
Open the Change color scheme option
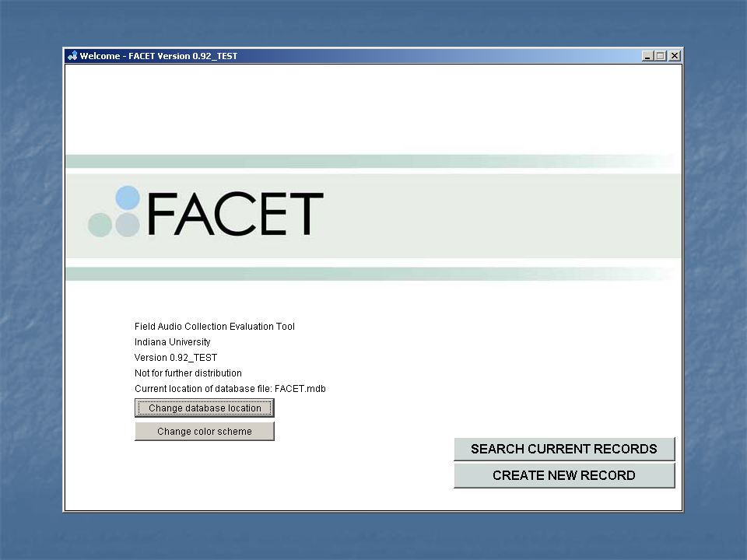[x=205, y=432]
